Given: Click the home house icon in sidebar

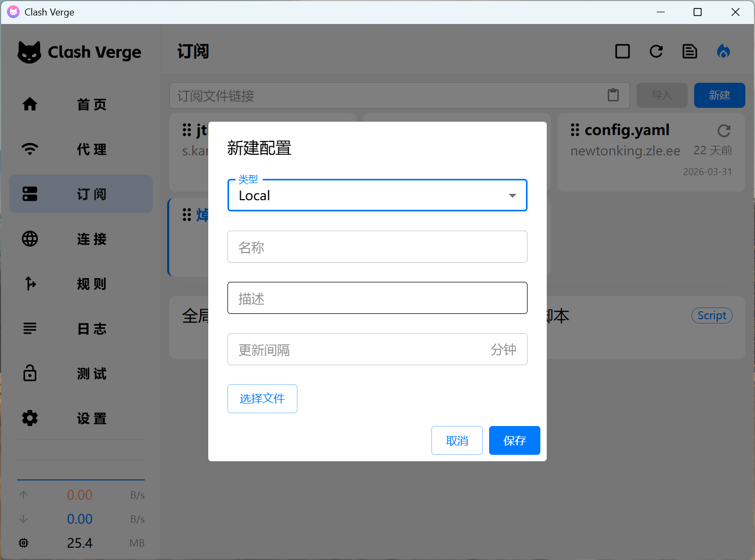Looking at the screenshot, I should [x=30, y=104].
